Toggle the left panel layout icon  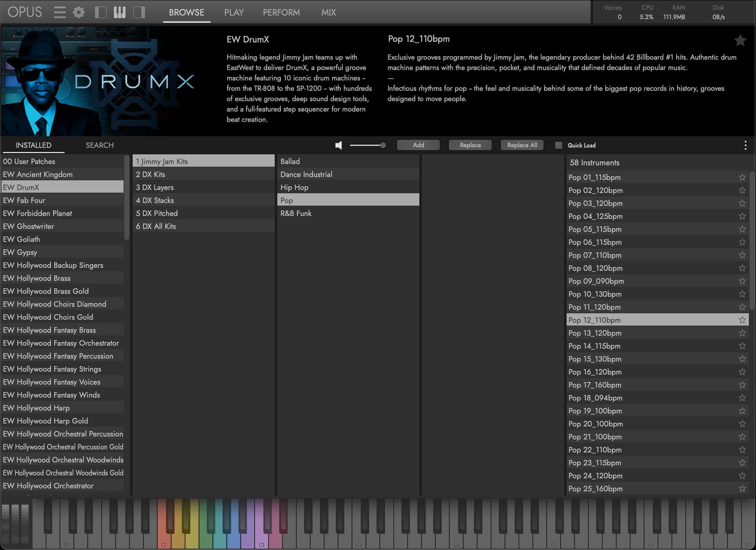(101, 12)
